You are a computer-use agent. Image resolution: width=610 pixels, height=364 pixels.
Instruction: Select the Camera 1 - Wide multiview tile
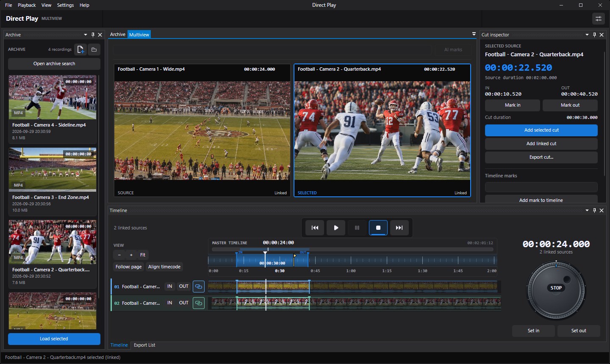[202, 130]
